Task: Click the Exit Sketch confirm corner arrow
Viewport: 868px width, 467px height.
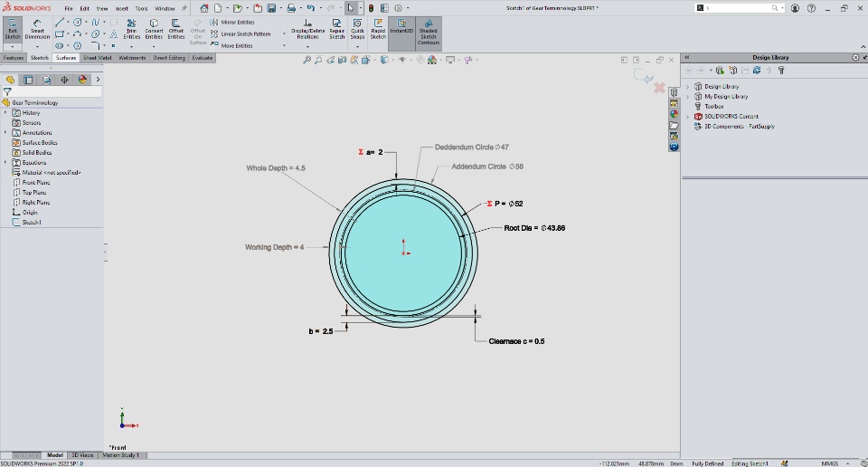Action: (645, 78)
